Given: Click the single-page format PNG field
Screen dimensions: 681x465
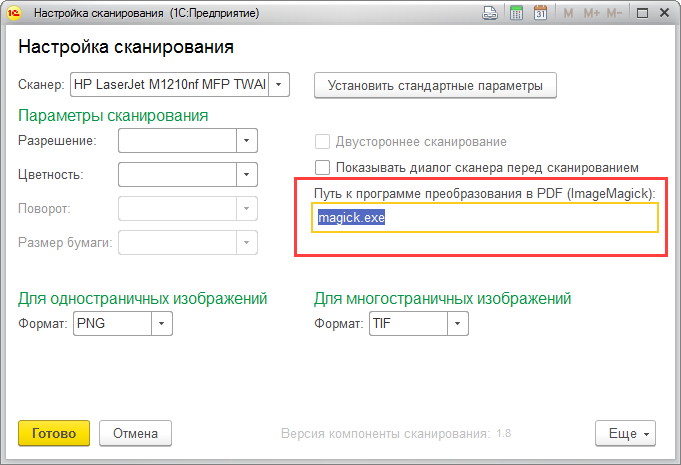Looking at the screenshot, I should click(x=112, y=323).
